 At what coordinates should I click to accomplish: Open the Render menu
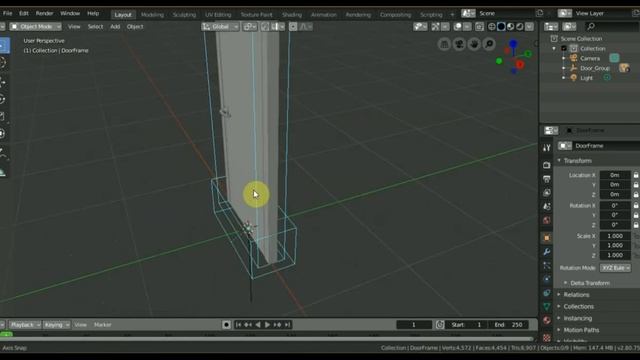tap(44, 13)
